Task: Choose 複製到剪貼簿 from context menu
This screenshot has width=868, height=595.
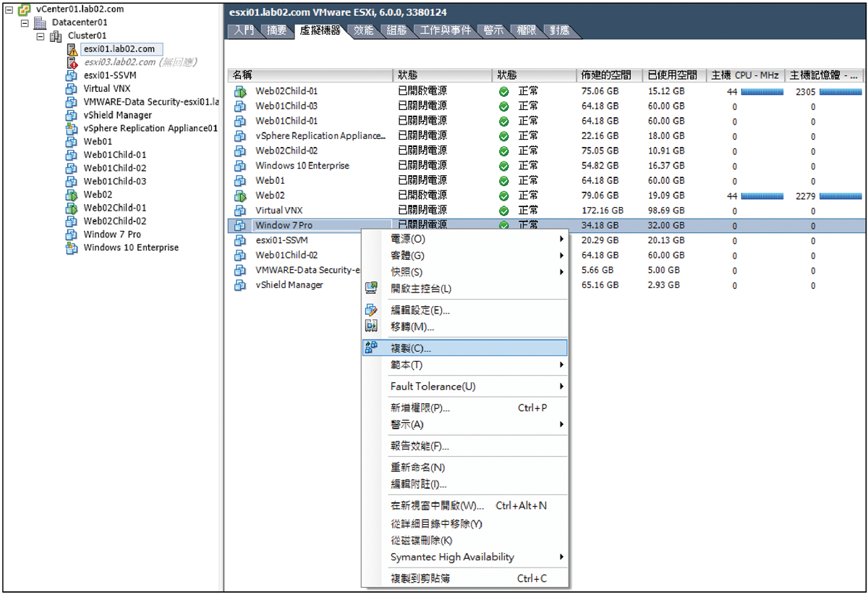Action: point(464,578)
